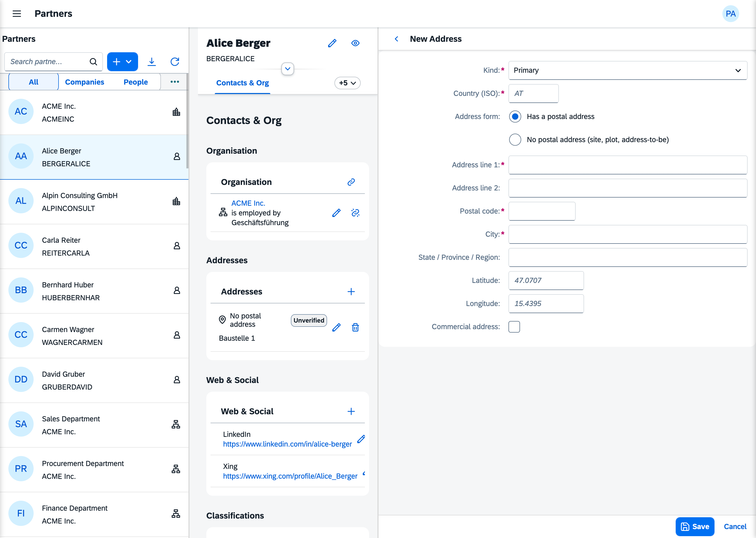
Task: Delete the Baustelle 1 address
Action: click(355, 327)
